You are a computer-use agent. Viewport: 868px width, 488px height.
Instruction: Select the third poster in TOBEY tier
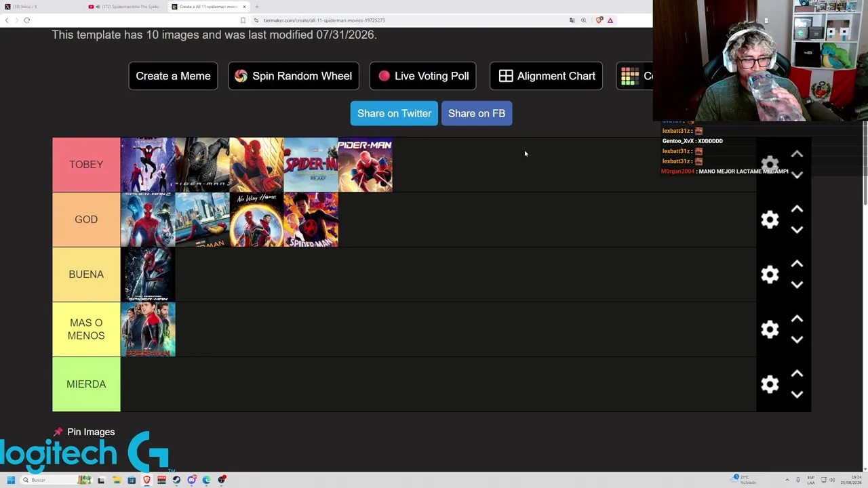click(x=256, y=165)
